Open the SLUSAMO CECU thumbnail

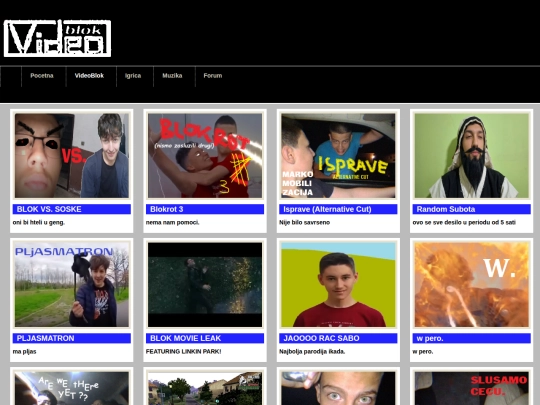coord(471,388)
